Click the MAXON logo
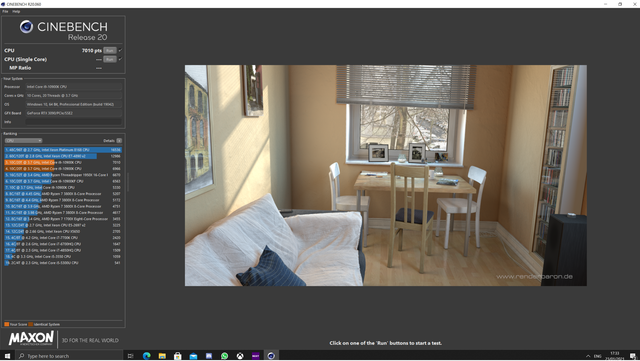The image size is (640, 361). [31, 339]
